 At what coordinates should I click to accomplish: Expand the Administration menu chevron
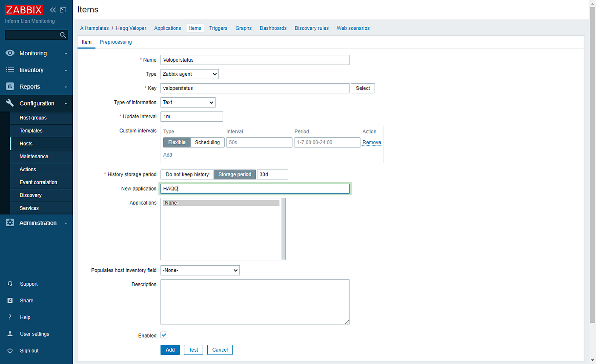coord(66,223)
